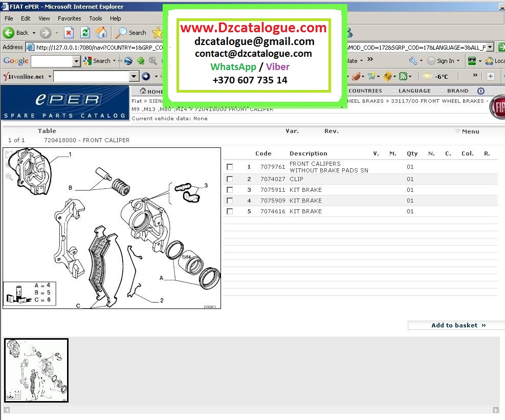Viewport: 505px width, 420px height.
Task: Click the weather sun icon
Action: click(x=427, y=76)
